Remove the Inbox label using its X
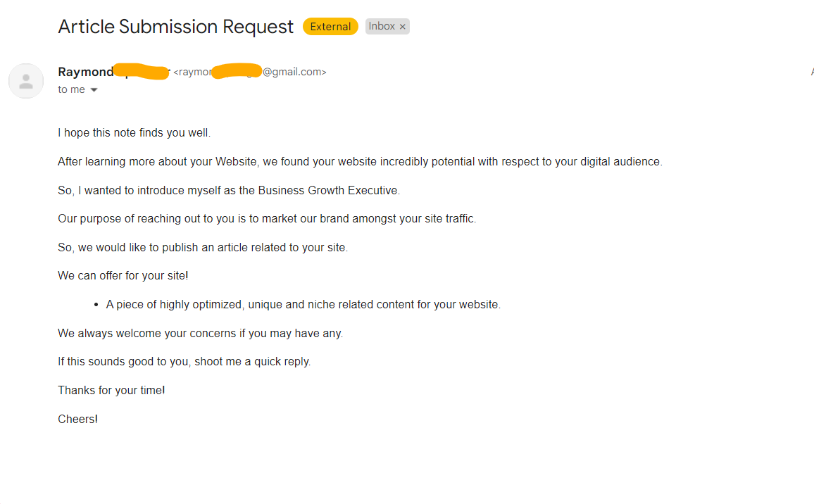 point(402,27)
